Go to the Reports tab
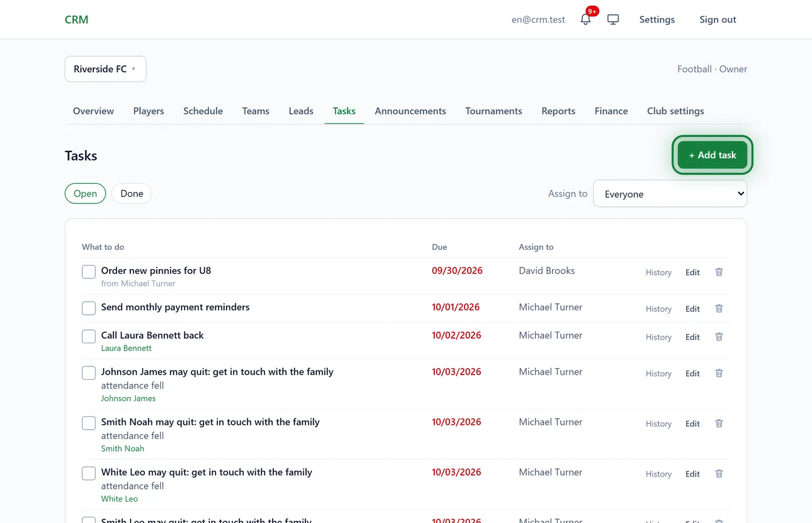The width and height of the screenshot is (812, 523). (x=559, y=111)
